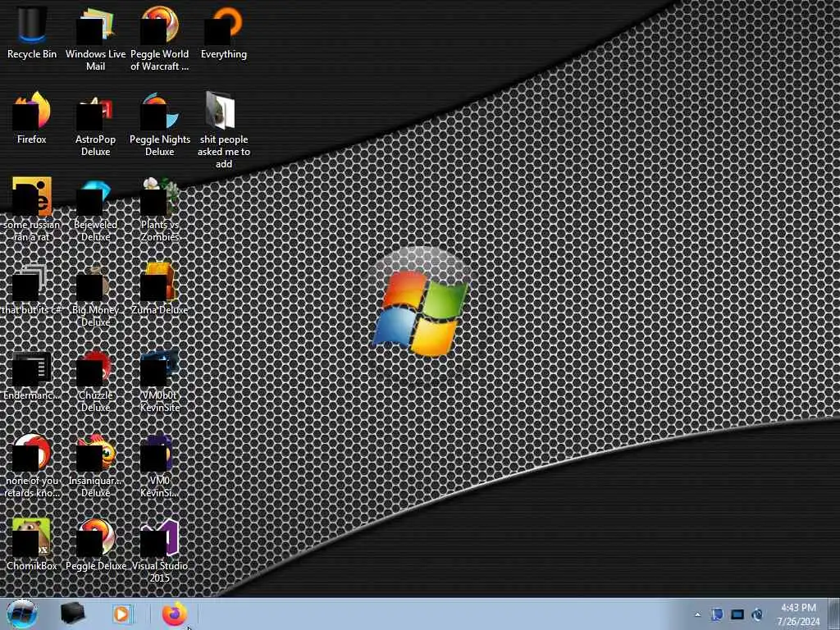
Task: Select the Visual Studio 2015 shortcut
Action: pyautogui.click(x=160, y=550)
